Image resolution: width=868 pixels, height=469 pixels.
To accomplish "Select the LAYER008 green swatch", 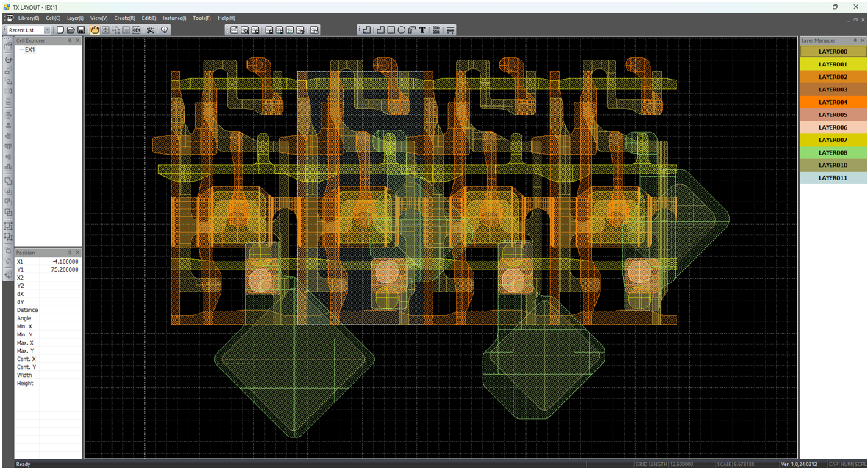I will (833, 152).
